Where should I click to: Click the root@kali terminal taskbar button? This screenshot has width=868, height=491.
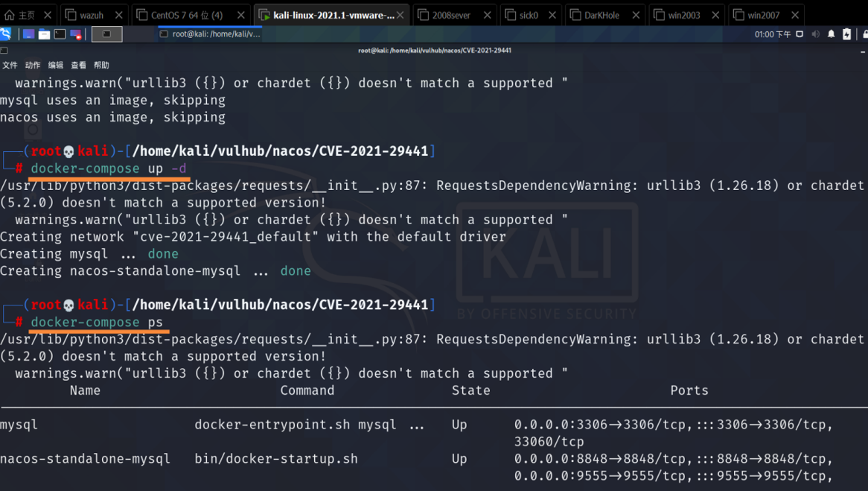click(209, 34)
